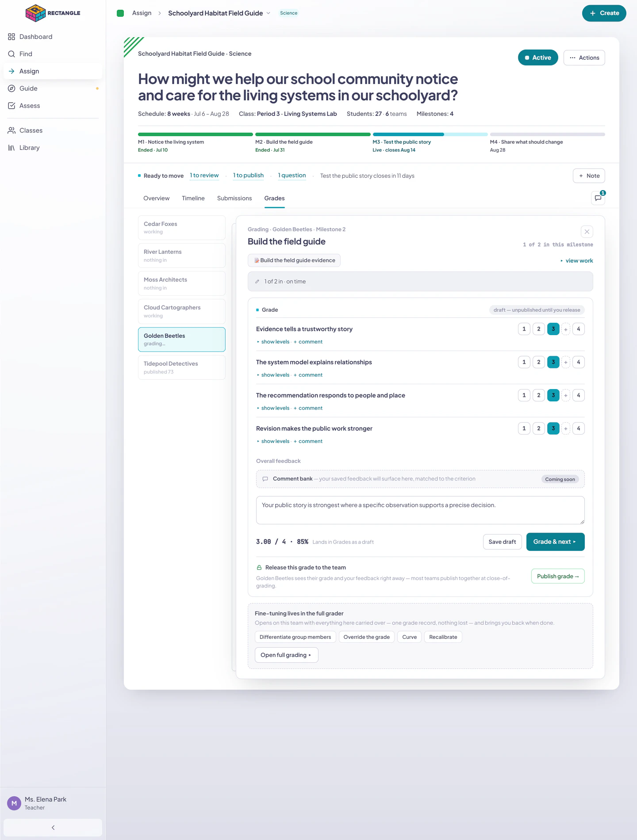Click Save draft button
637x840 pixels.
(x=503, y=542)
